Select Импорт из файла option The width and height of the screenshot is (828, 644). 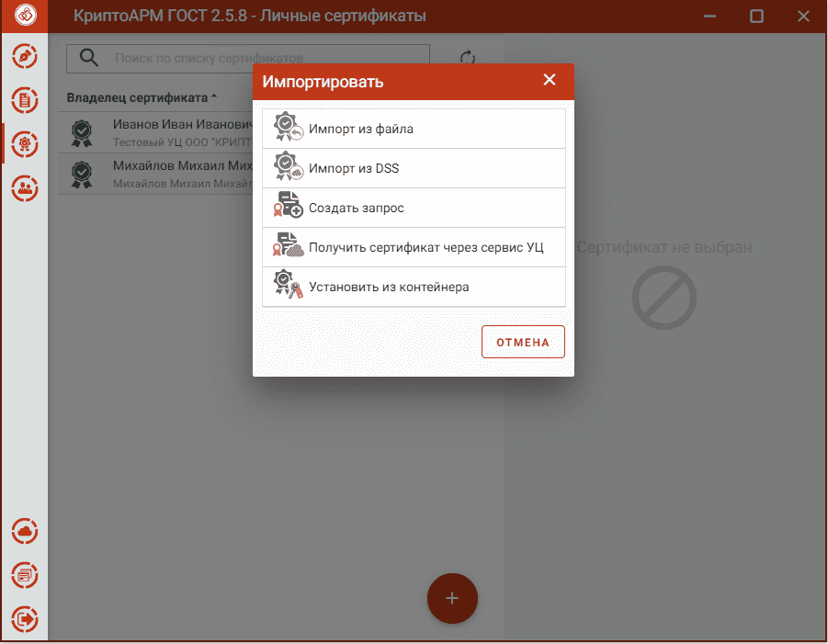click(414, 129)
